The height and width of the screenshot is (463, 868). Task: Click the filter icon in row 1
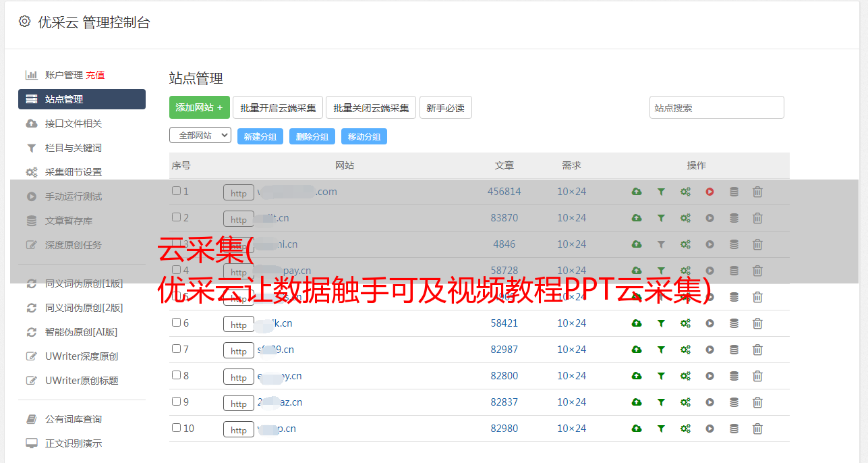661,192
